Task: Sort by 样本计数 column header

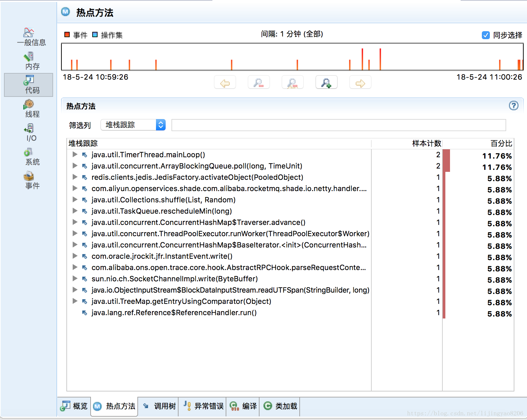Action: 407,143
